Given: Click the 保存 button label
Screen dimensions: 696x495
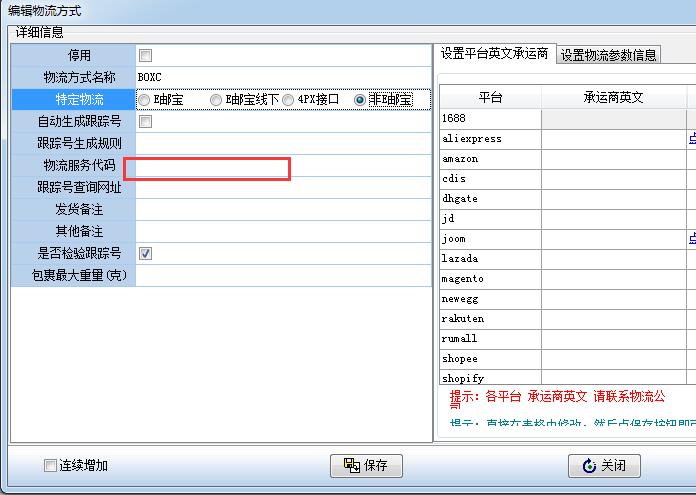Looking at the screenshot, I should pos(376,465).
